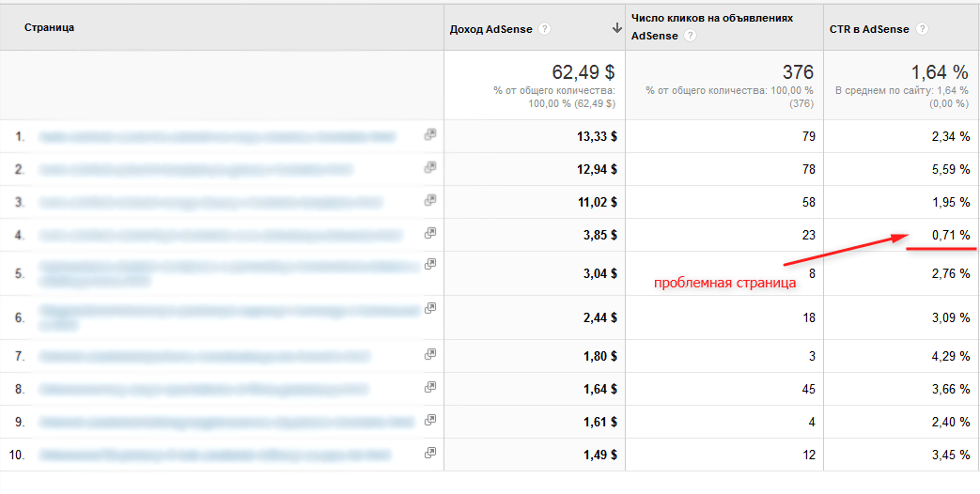Open row 6 page external link icon
The image size is (980, 494).
pyautogui.click(x=430, y=308)
